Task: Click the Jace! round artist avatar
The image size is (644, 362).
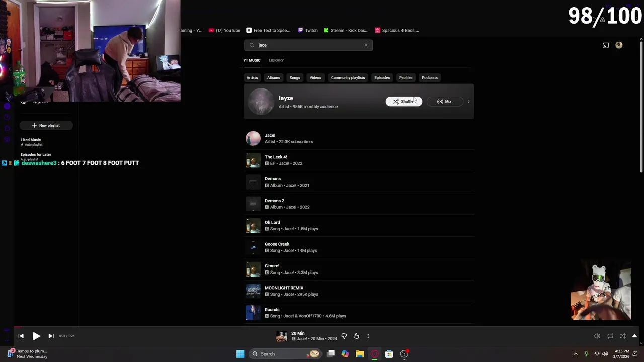Action: pos(253,138)
